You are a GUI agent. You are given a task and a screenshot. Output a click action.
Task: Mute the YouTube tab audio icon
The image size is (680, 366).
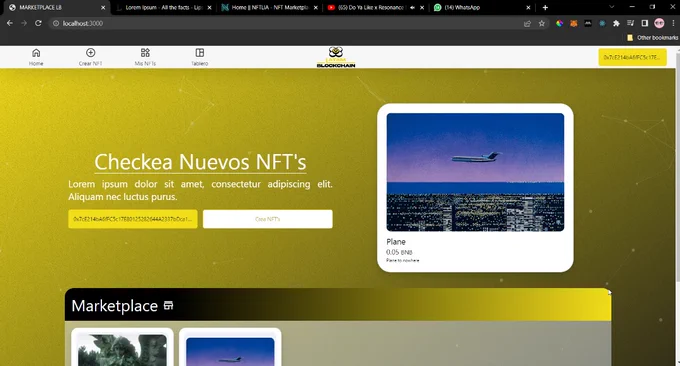click(412, 8)
